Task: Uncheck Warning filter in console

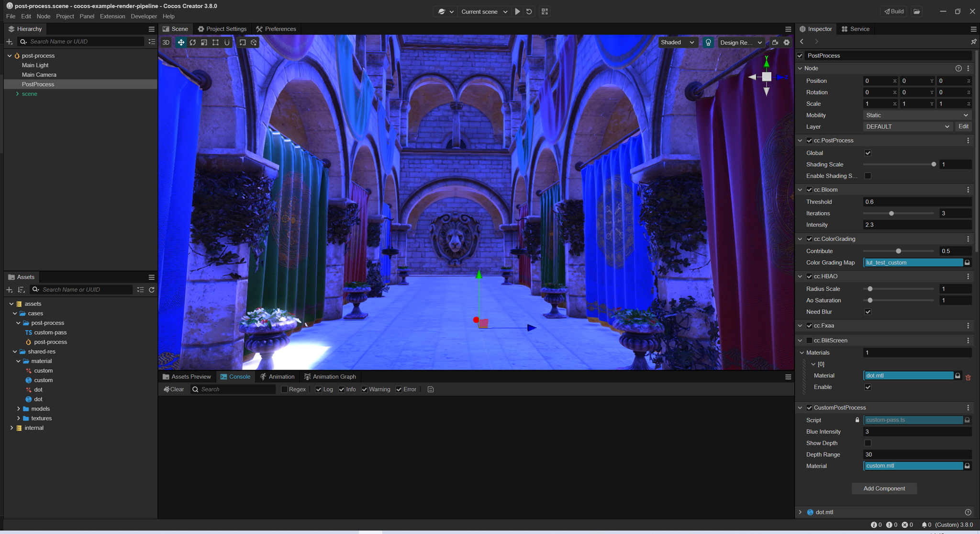Action: (x=365, y=389)
